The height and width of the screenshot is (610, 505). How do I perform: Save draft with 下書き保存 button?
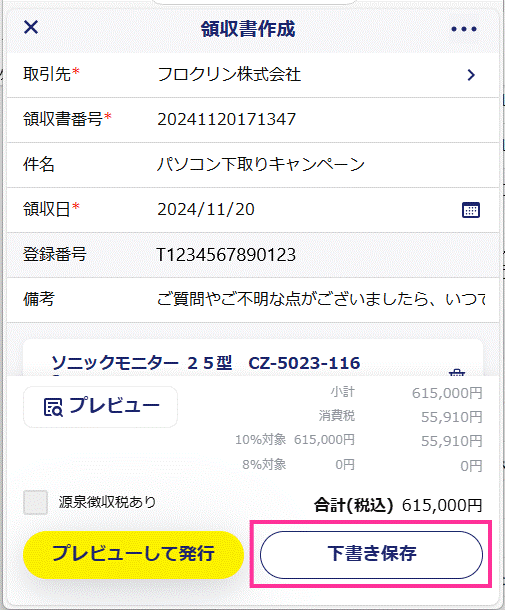click(x=372, y=554)
